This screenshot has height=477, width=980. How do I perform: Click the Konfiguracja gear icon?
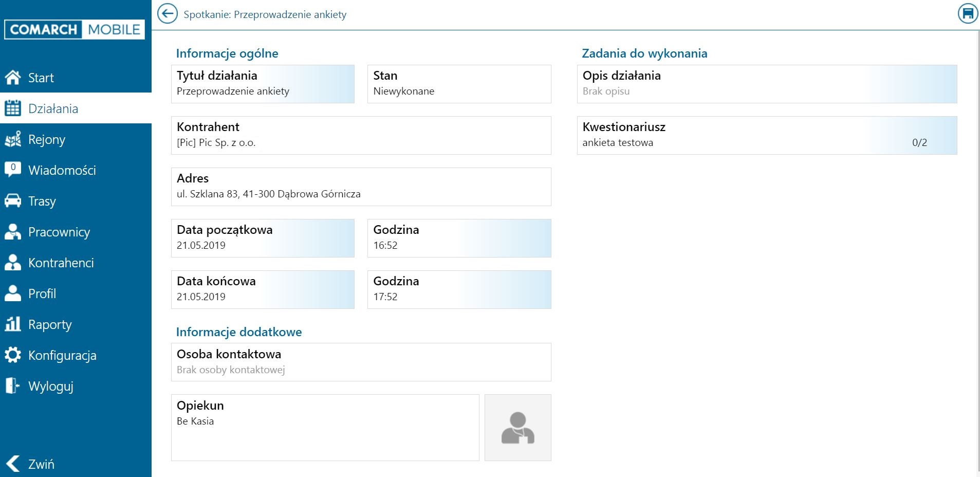(13, 355)
